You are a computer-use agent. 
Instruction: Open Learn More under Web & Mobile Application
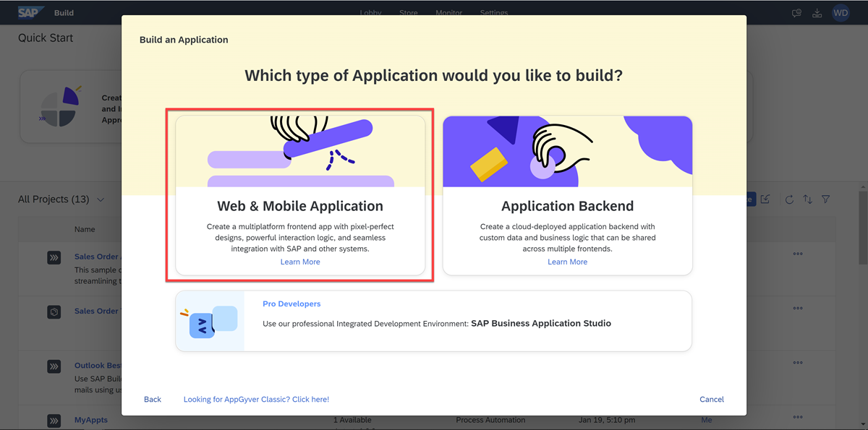click(x=300, y=262)
